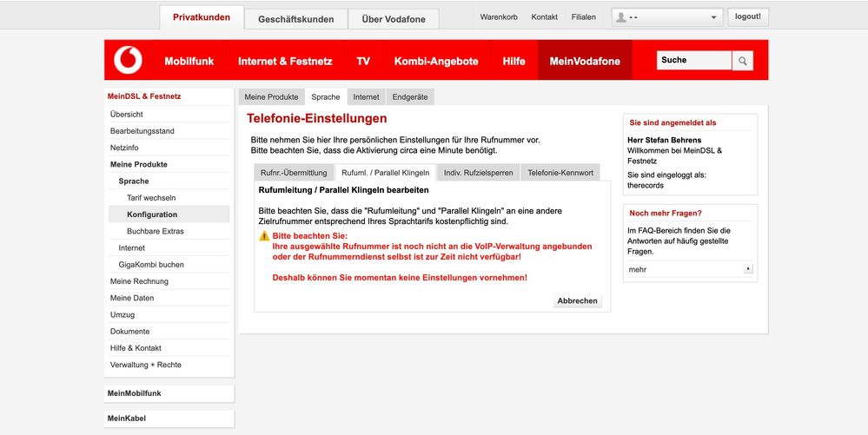The image size is (868, 435).
Task: Click the yellow warning triangle icon
Action: click(264, 236)
